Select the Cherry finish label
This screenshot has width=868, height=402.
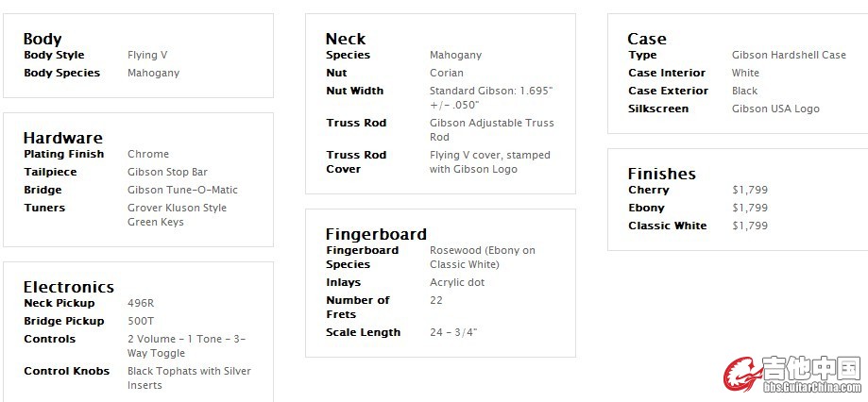[x=649, y=191]
